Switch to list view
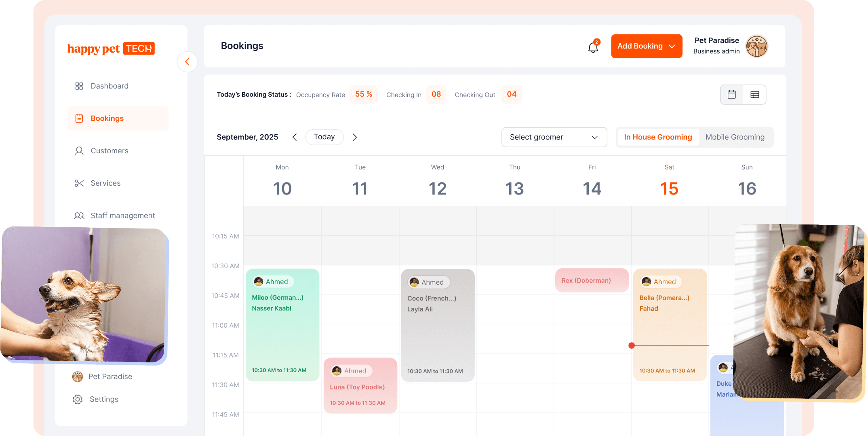Screen dimensions: 868x436 [754, 95]
